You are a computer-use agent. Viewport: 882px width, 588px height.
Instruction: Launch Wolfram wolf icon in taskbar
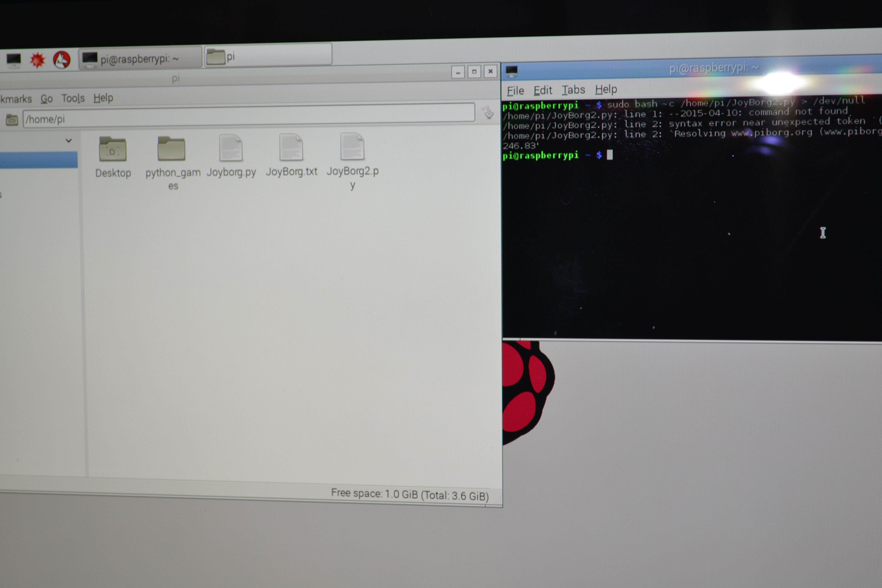62,60
